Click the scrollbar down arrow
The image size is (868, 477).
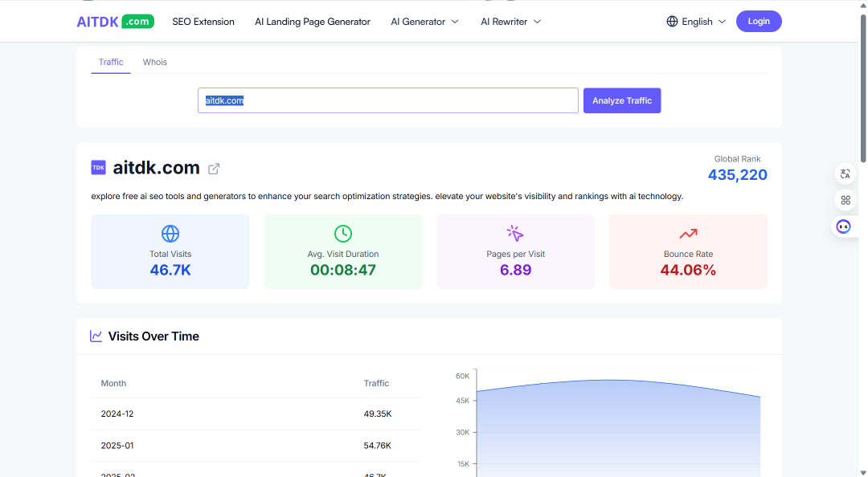863,472
